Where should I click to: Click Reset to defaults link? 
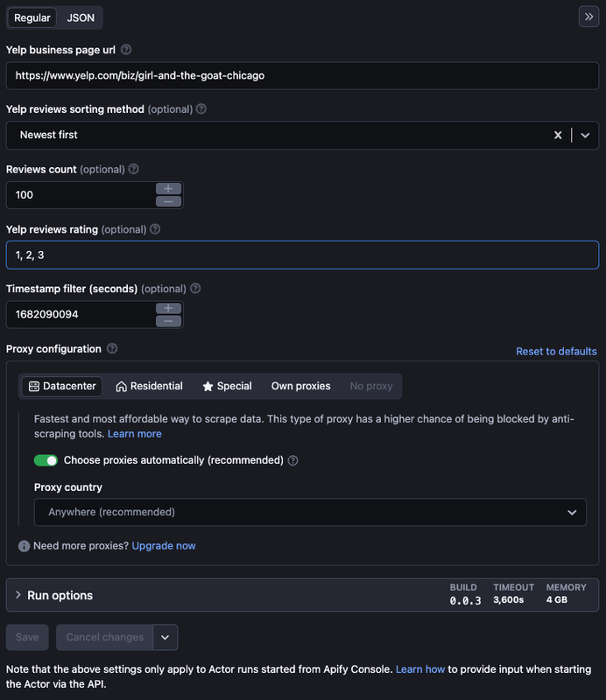556,352
